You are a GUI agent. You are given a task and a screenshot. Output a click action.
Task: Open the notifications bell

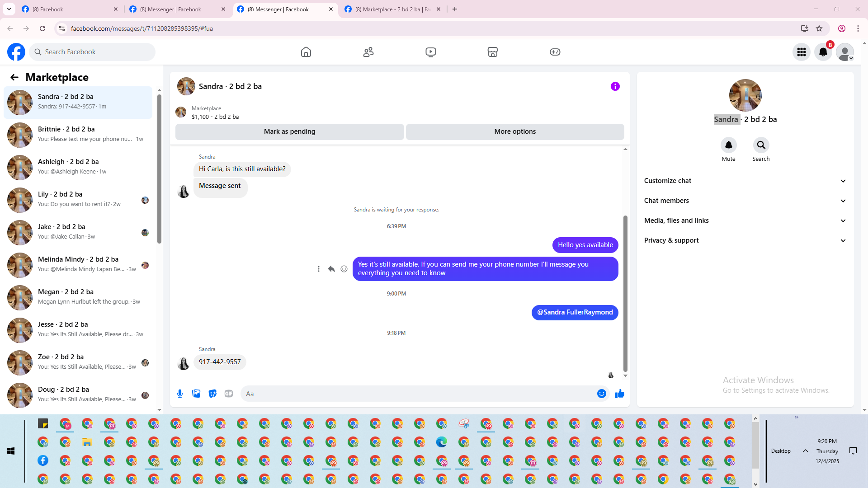coord(823,52)
